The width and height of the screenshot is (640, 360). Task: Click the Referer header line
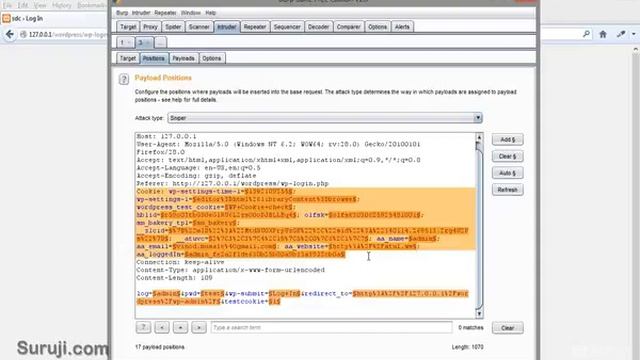coord(232,184)
